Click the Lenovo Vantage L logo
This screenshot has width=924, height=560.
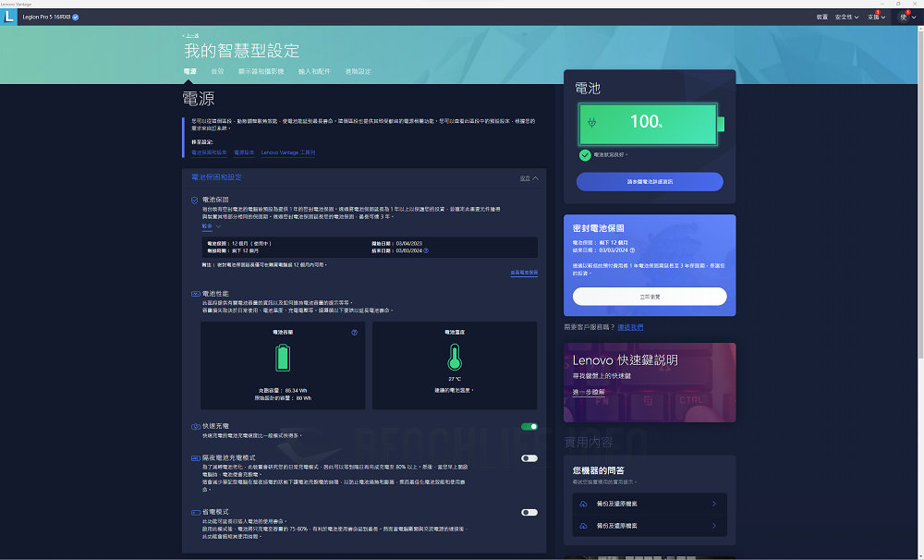9,17
